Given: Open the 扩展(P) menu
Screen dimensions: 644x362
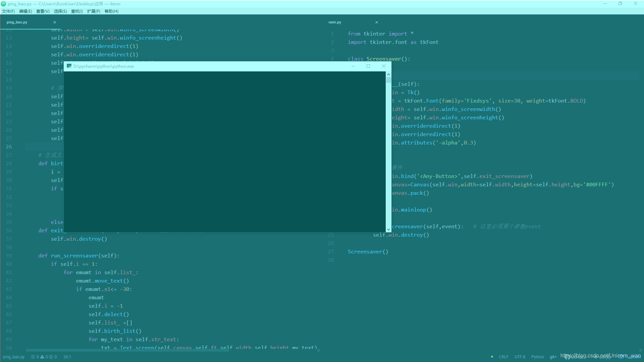Looking at the screenshot, I should 94,11.
